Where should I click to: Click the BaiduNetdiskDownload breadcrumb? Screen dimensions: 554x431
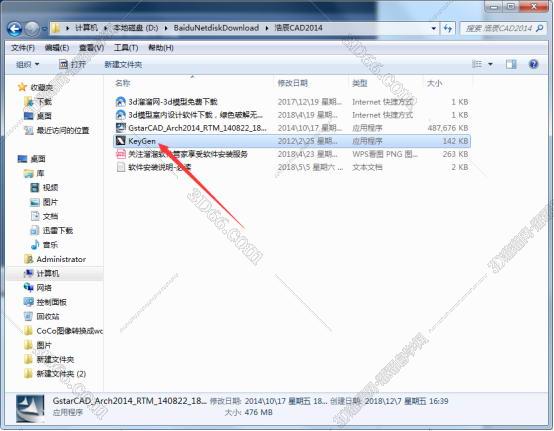(216, 28)
